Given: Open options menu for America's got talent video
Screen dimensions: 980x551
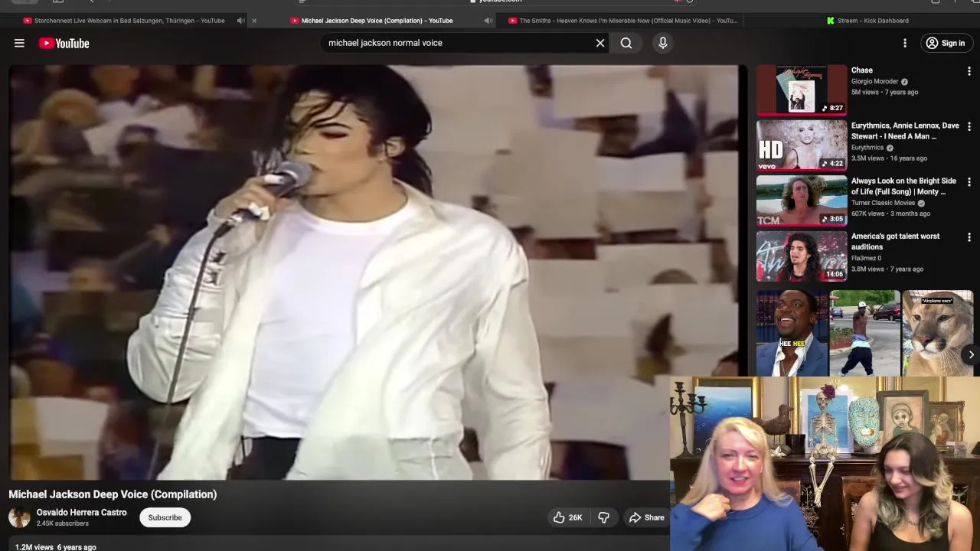Looking at the screenshot, I should pos(969,237).
